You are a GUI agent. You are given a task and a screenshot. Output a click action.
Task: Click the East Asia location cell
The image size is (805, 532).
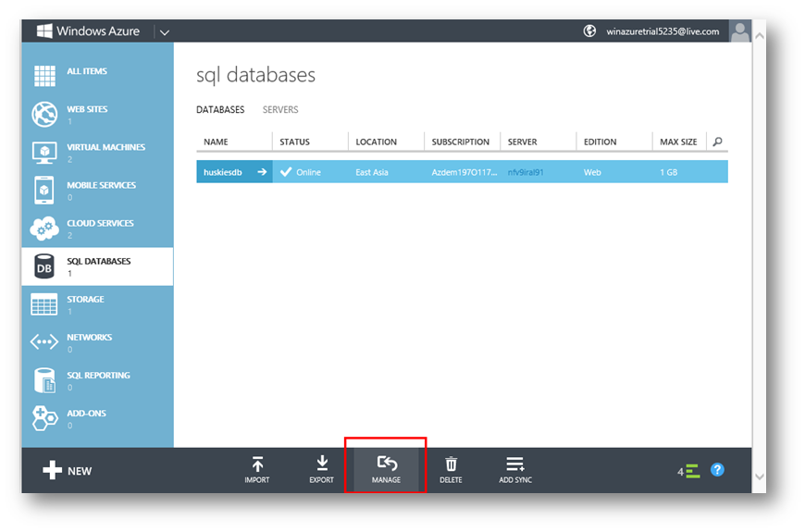(372, 172)
